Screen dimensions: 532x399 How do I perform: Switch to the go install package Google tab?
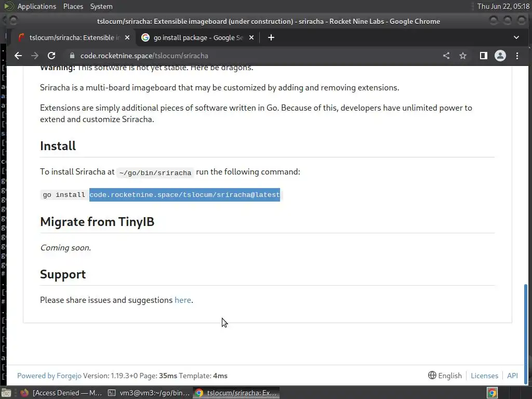[198, 37]
